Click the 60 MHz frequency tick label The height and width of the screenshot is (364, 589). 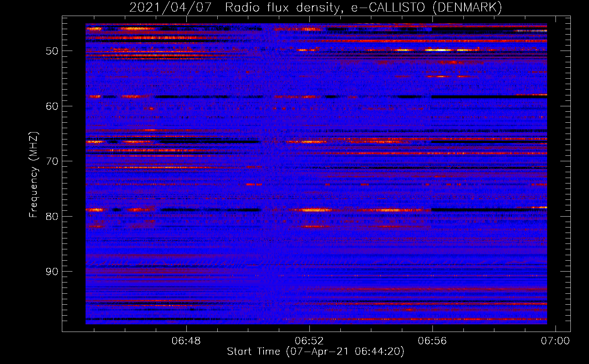[x=52, y=106]
